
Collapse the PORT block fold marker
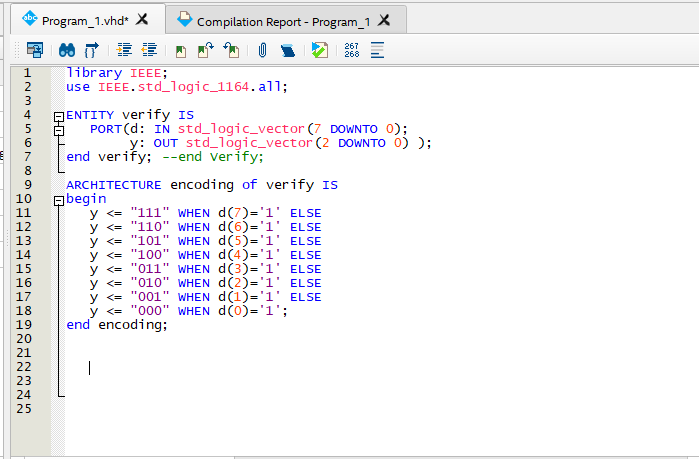(59, 131)
